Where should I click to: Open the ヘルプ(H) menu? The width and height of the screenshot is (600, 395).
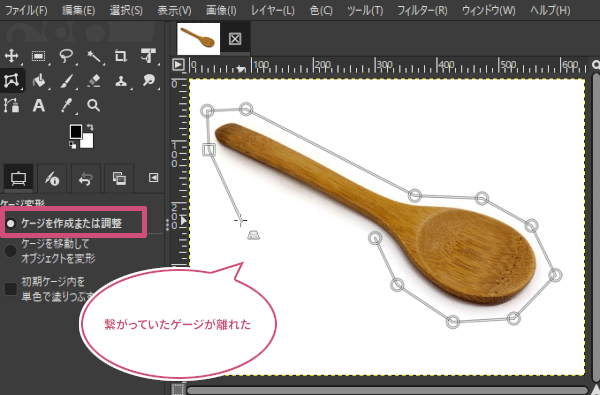tap(550, 10)
